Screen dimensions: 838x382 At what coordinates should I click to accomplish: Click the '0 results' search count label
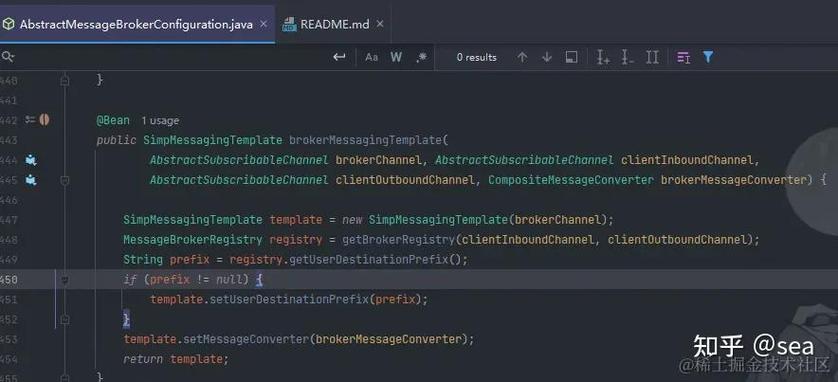point(477,57)
